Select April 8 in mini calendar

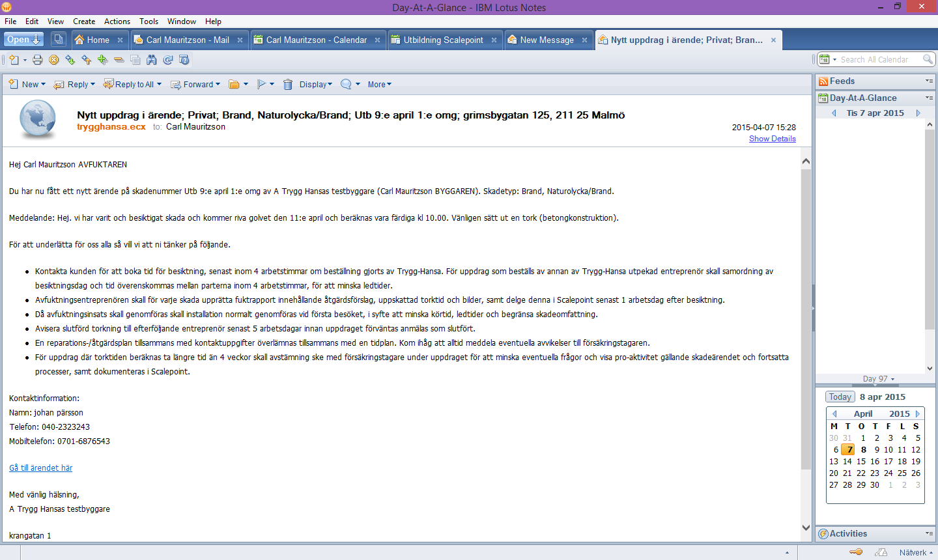pos(863,450)
